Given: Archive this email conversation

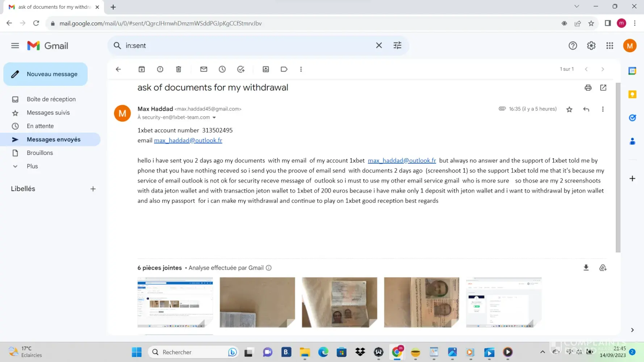Looking at the screenshot, I should [142, 69].
